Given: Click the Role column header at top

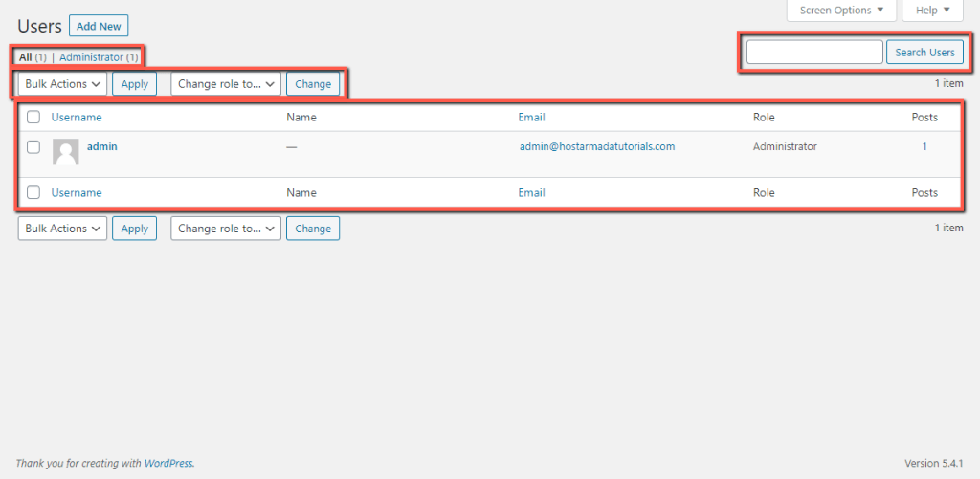Looking at the screenshot, I should [x=764, y=117].
